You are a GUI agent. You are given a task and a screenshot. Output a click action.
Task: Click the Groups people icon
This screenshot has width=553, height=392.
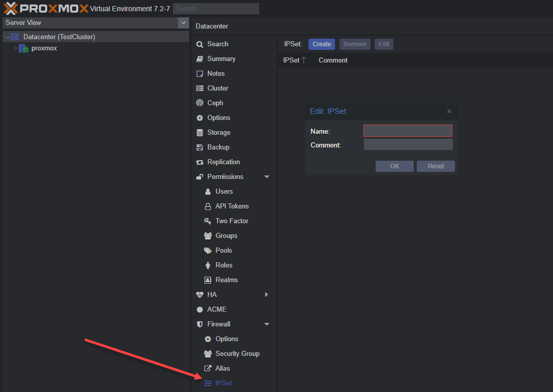coord(208,236)
